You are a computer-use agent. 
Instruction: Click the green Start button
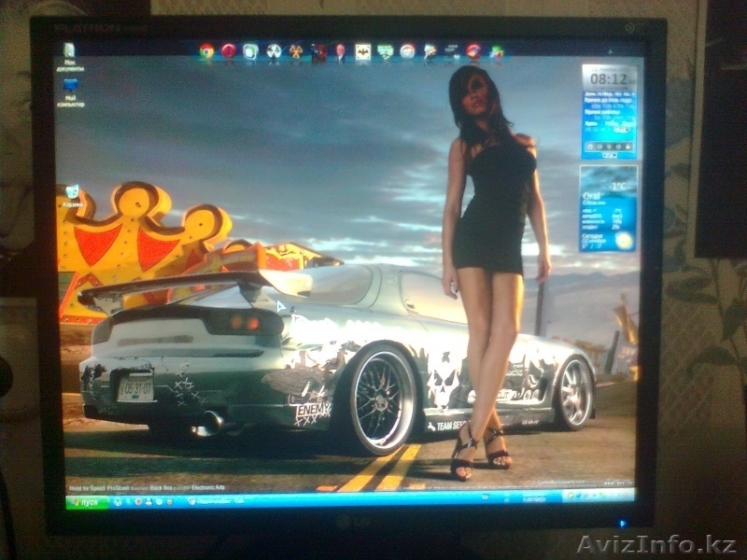click(89, 501)
